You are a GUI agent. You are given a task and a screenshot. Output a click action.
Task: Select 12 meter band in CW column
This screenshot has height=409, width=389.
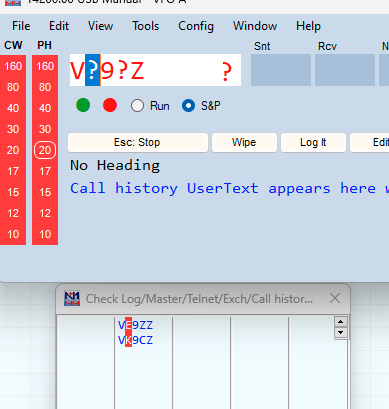(x=13, y=213)
